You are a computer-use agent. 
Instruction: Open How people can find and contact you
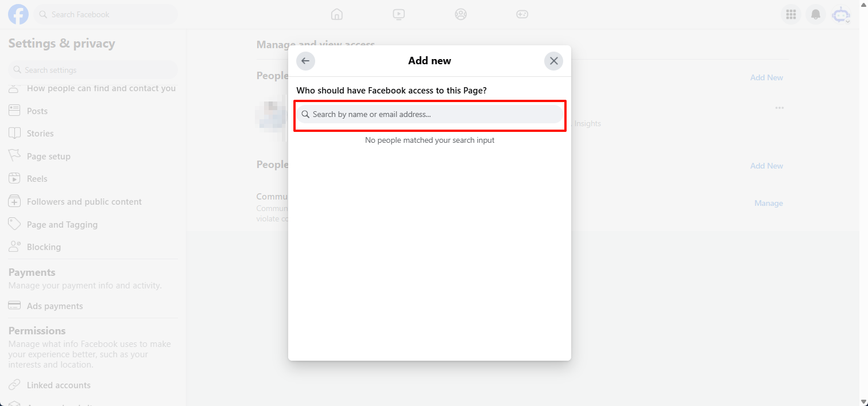pyautogui.click(x=92, y=88)
